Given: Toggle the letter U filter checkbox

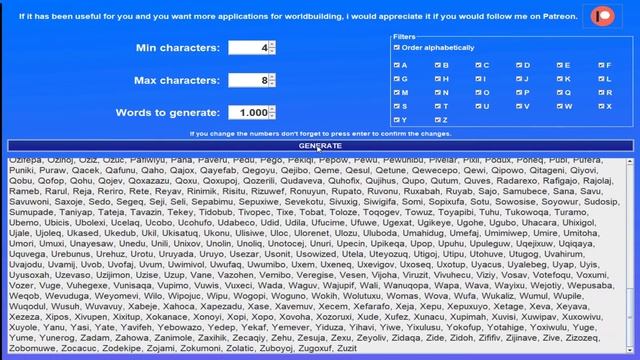Looking at the screenshot, I should 478,107.
